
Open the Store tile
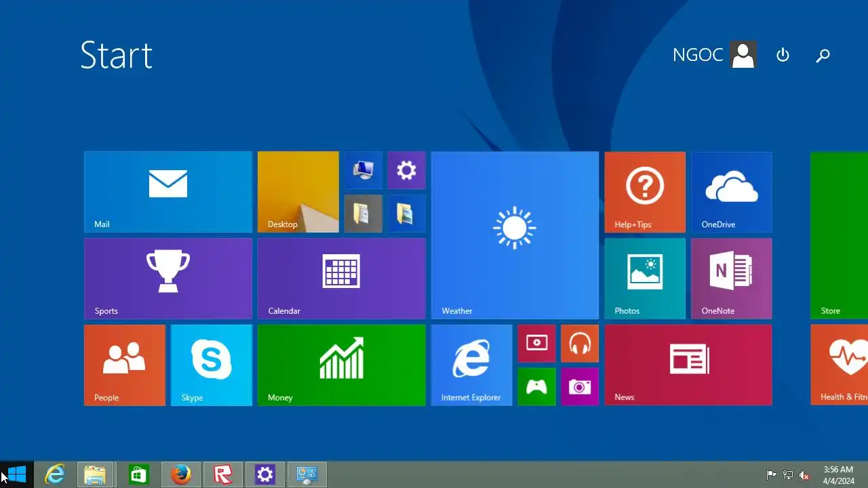[840, 235]
